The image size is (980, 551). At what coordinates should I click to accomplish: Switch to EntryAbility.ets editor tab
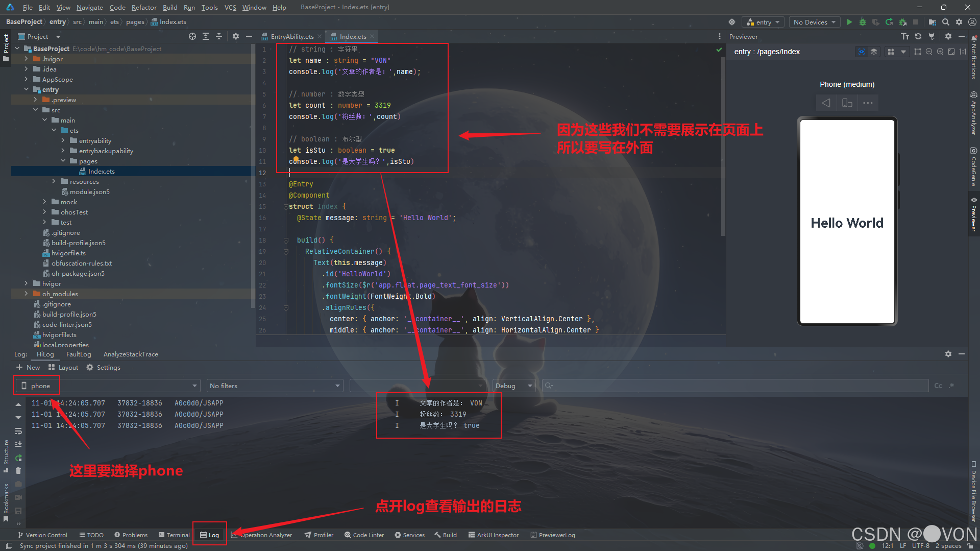291,36
